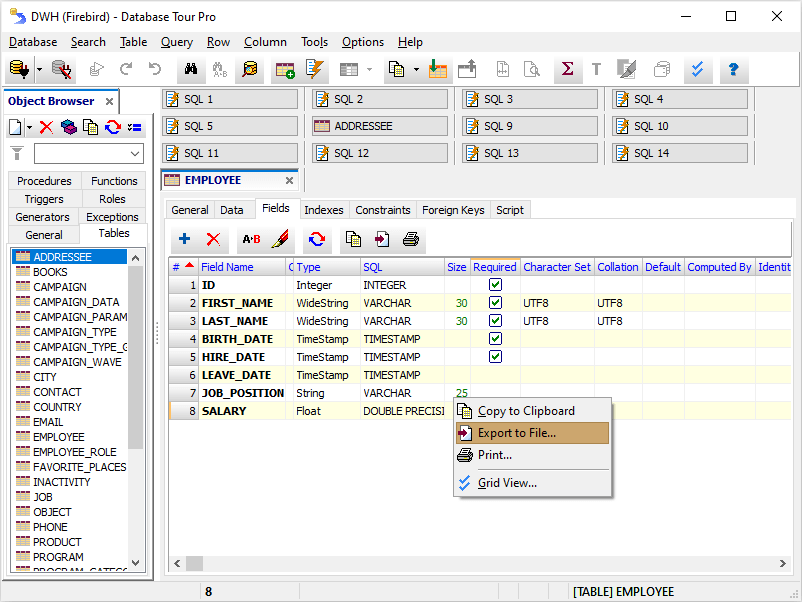The height and width of the screenshot is (602, 802).
Task: Click the rename field A-B icon
Action: (x=251, y=239)
